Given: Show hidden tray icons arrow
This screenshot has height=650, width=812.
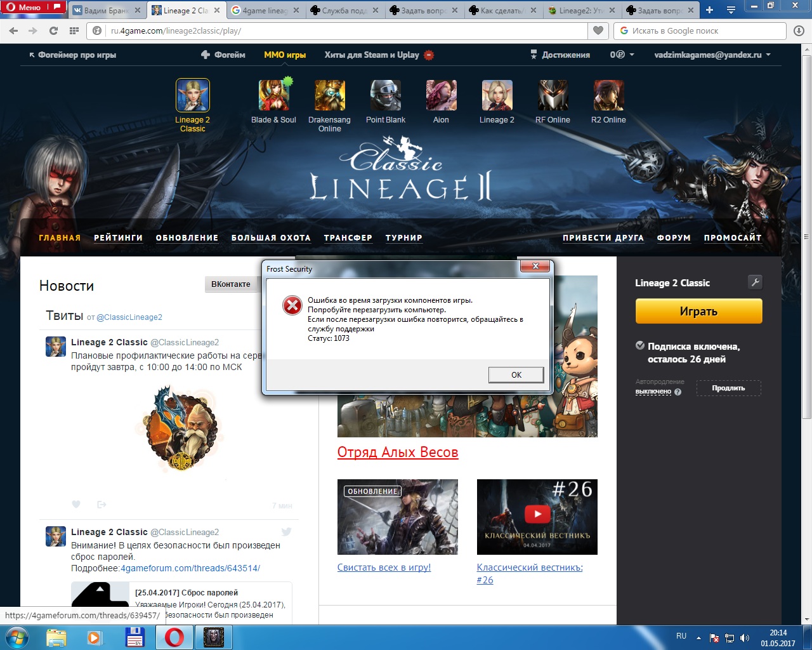Looking at the screenshot, I should click(698, 637).
